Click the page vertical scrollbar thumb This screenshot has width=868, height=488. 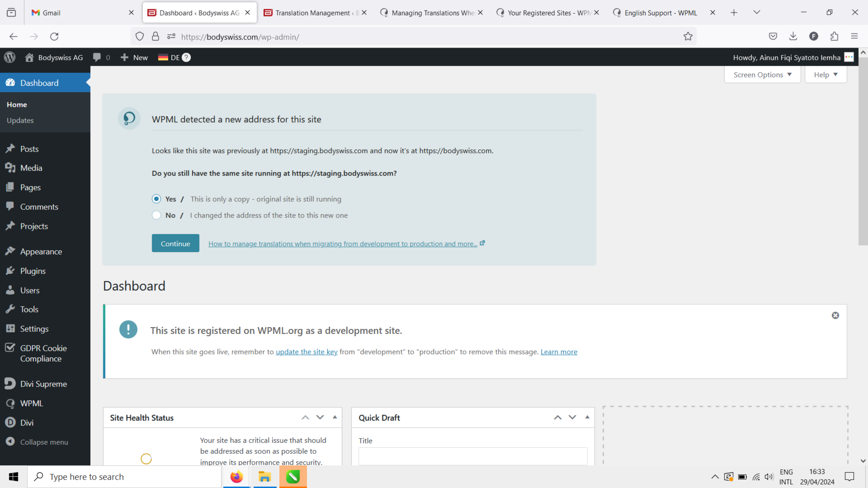click(x=863, y=151)
